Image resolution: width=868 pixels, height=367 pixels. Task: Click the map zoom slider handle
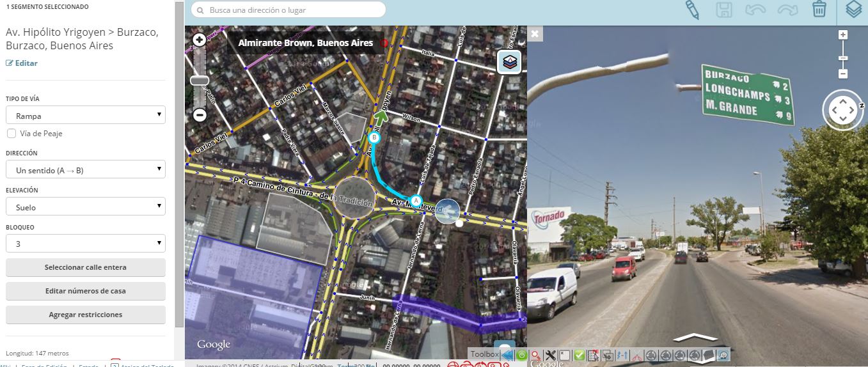pos(200,81)
